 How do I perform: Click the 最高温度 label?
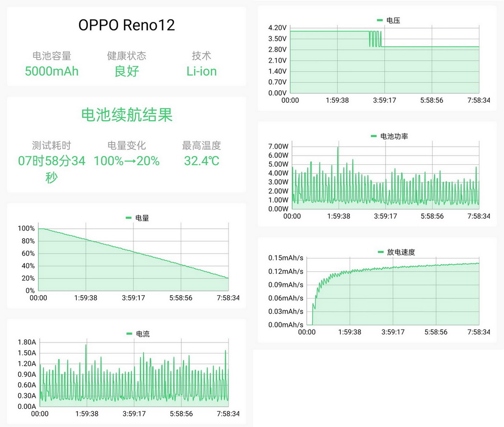[201, 145]
